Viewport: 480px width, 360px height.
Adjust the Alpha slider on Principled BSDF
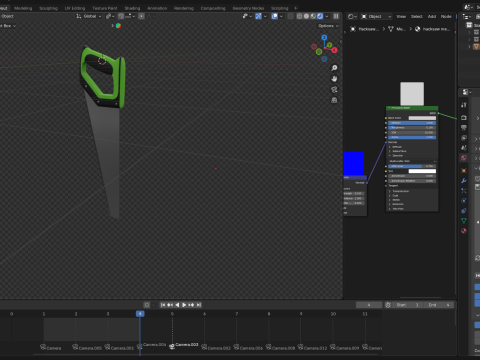412,137
